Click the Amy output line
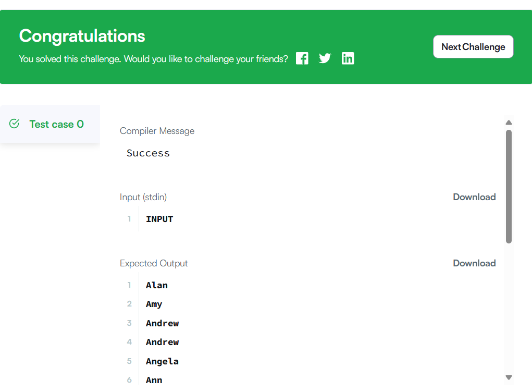Image resolution: width=532 pixels, height=392 pixels. [x=154, y=304]
